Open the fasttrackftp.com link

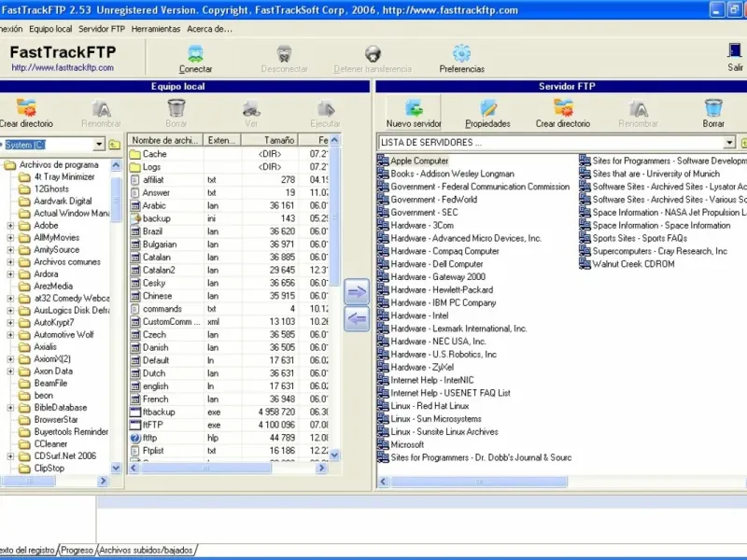tap(63, 67)
